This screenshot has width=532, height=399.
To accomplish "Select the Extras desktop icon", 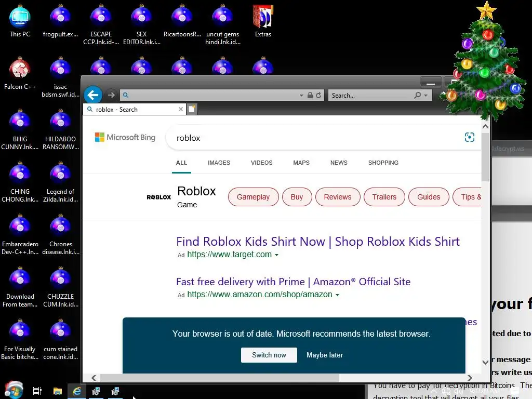I will [263, 21].
